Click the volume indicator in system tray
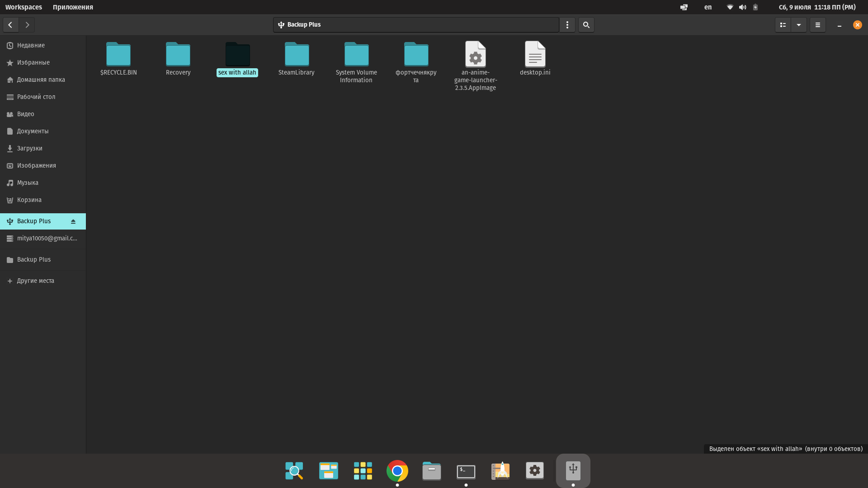This screenshot has height=488, width=868. pyautogui.click(x=743, y=7)
